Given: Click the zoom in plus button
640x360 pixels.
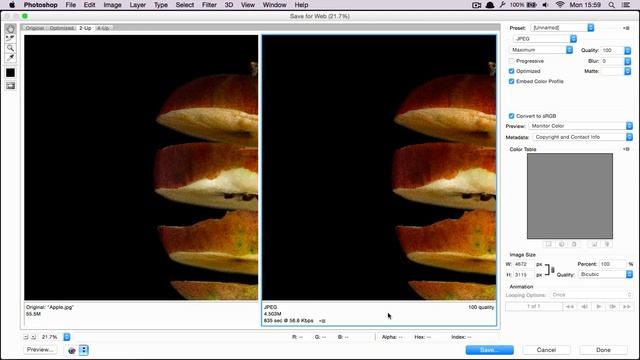Looking at the screenshot, I should click(x=33, y=337).
